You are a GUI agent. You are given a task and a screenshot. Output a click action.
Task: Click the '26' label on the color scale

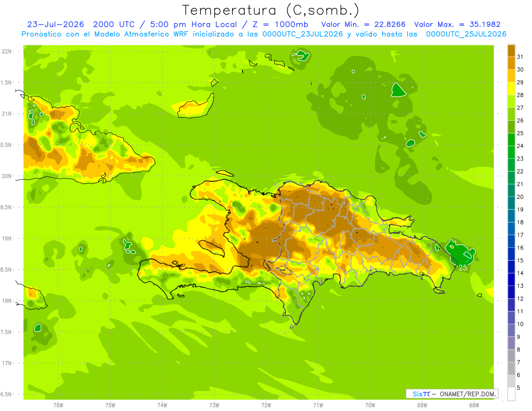520,121
